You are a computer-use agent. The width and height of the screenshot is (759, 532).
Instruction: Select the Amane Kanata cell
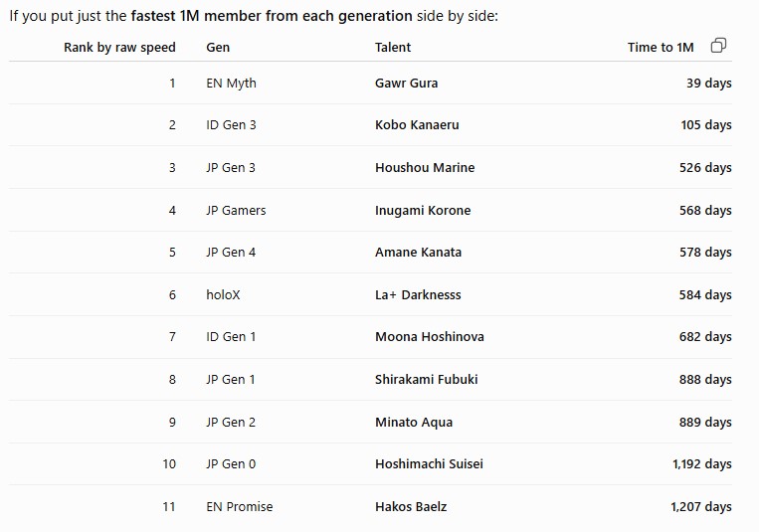(x=418, y=253)
